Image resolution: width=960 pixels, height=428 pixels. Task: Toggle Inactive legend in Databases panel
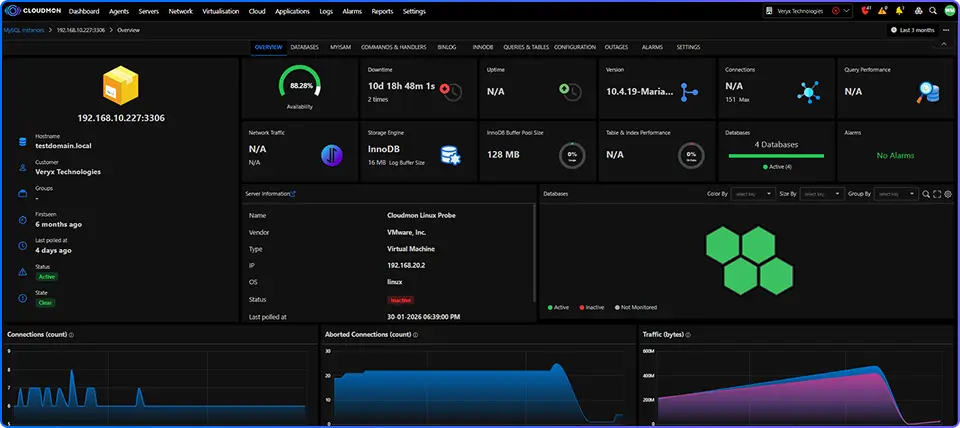tap(590, 307)
